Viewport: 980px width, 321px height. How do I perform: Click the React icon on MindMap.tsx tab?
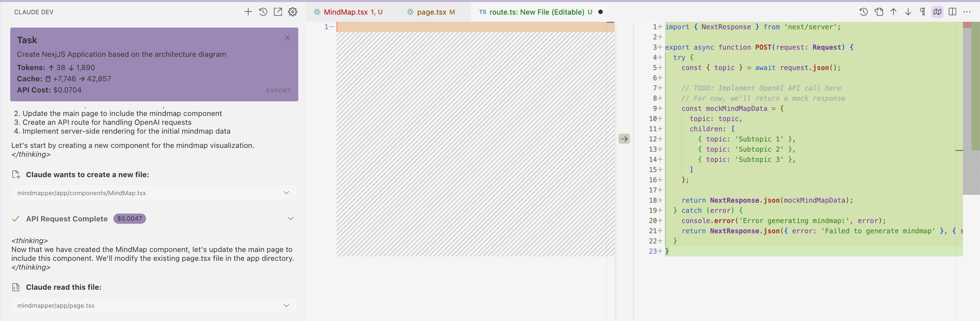(317, 12)
